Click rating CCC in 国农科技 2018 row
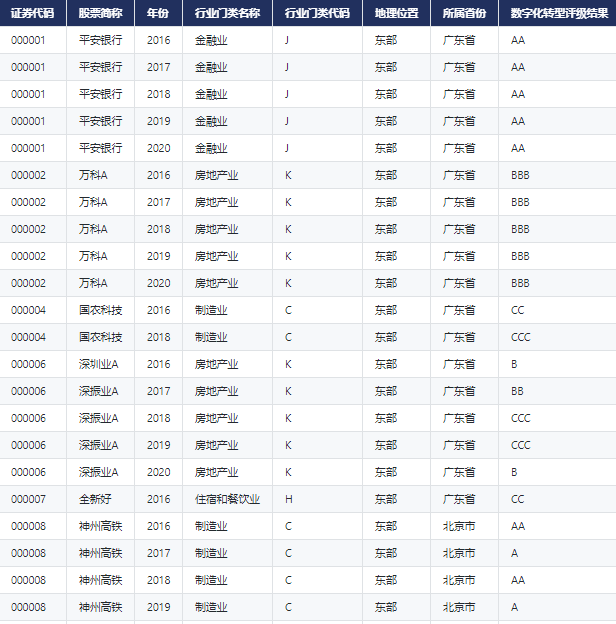The width and height of the screenshot is (616, 624). 520,337
